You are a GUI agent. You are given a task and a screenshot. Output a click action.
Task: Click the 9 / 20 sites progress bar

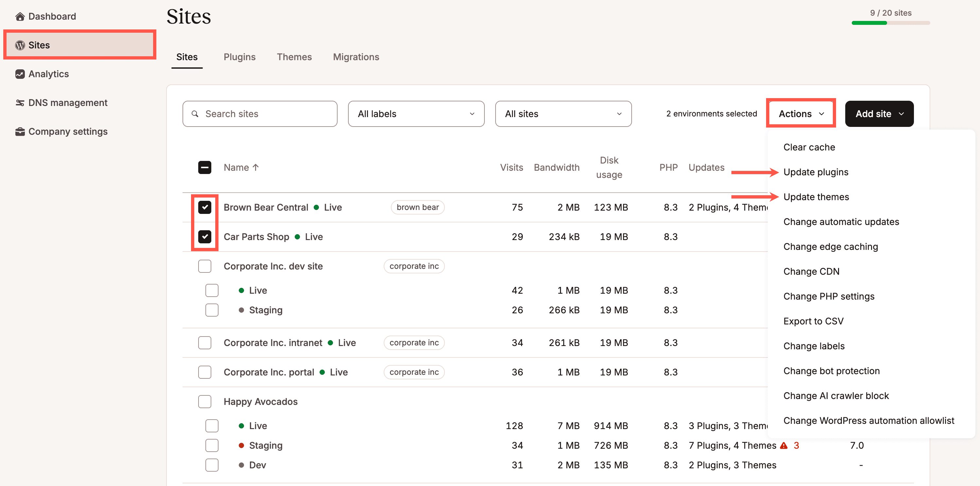(891, 23)
